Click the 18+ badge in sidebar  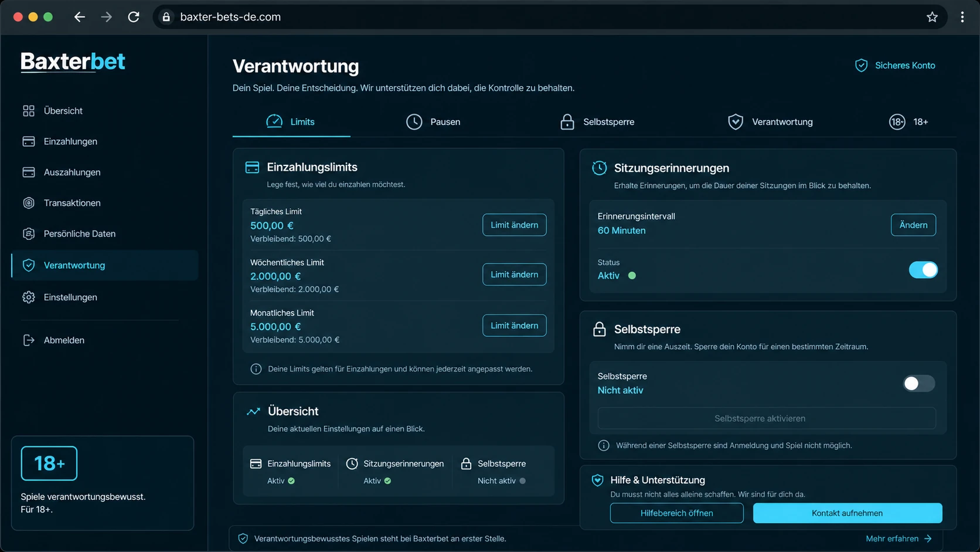click(49, 463)
